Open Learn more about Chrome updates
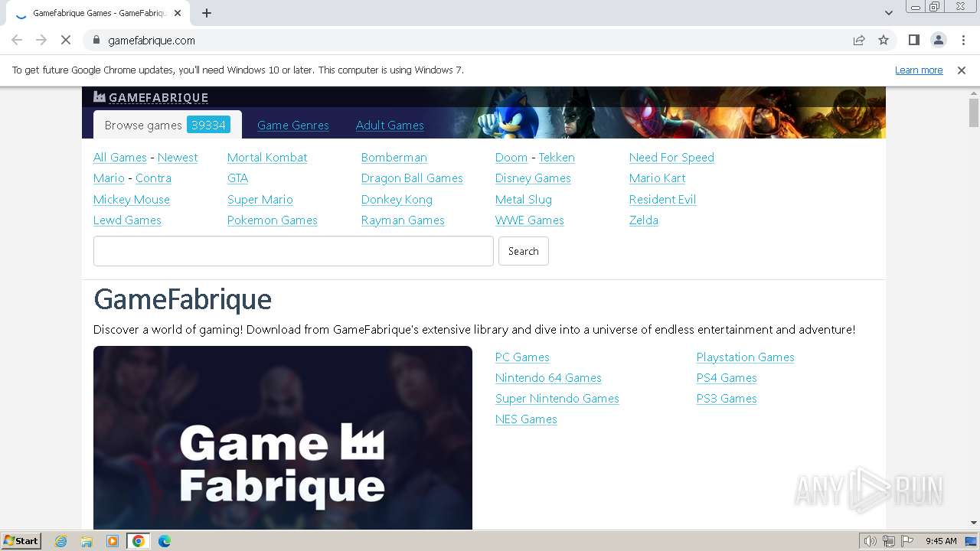This screenshot has height=551, width=980. [919, 70]
